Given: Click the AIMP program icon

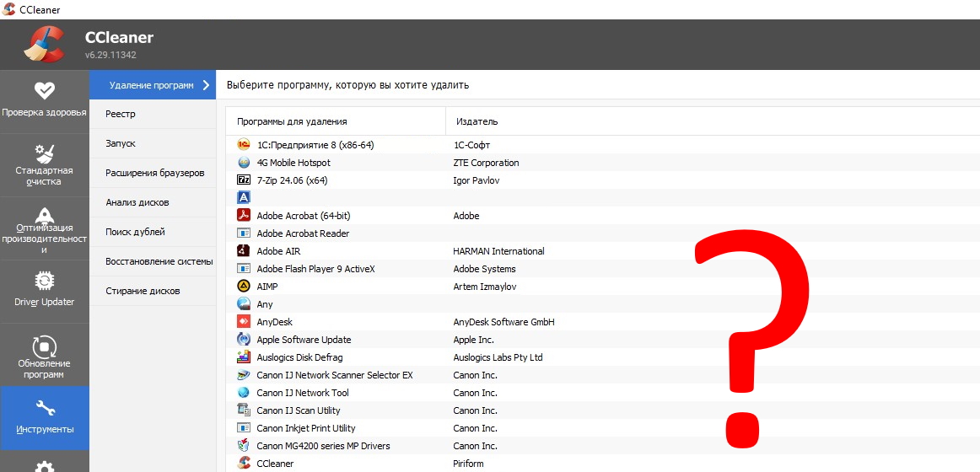Looking at the screenshot, I should tap(244, 287).
